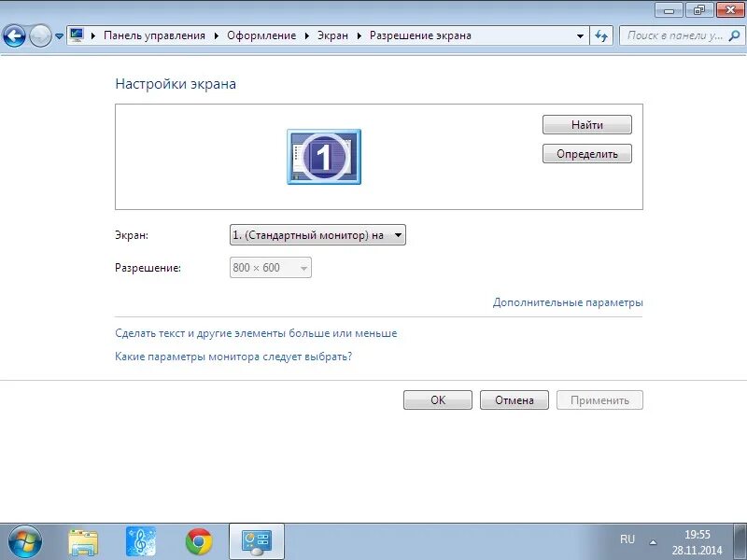Expand arrow after 'Оформление' breadcrumb
The width and height of the screenshot is (747, 560).
307,35
